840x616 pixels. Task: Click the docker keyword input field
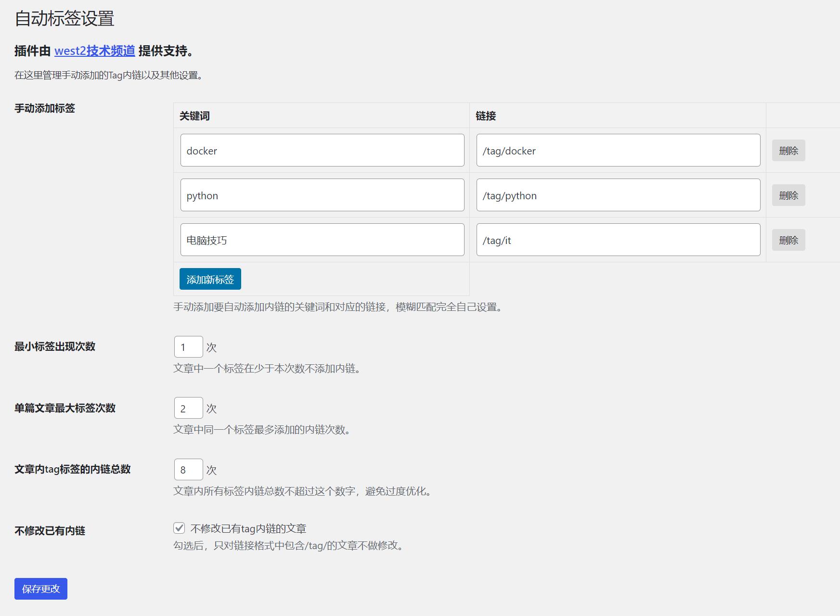click(x=322, y=150)
